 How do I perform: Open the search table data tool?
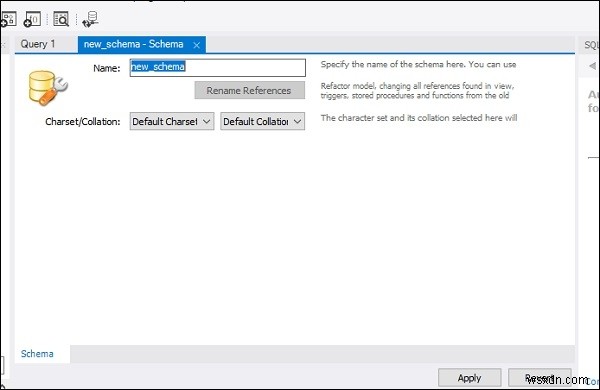61,19
